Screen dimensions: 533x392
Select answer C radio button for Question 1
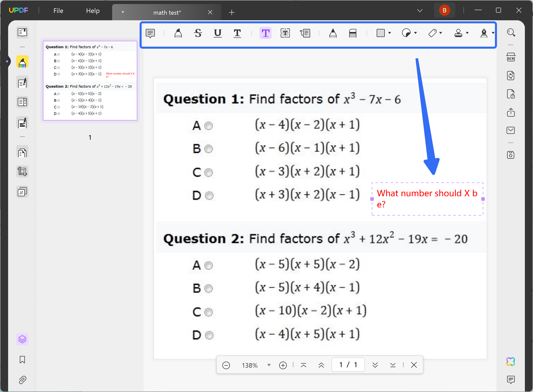[209, 173]
